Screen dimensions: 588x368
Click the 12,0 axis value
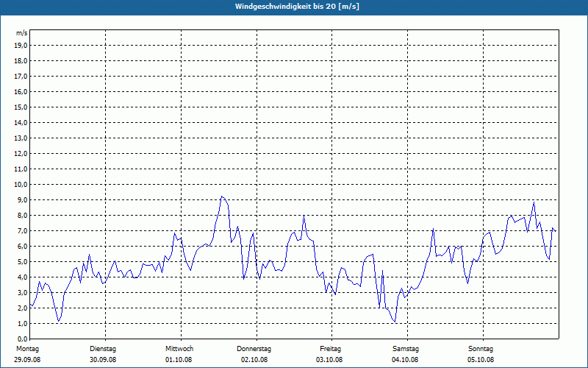[x=21, y=154]
